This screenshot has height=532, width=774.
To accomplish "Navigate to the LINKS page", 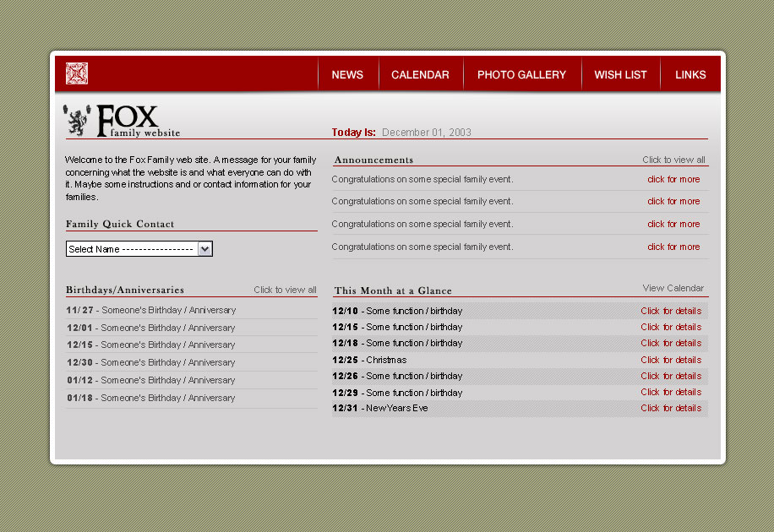I will pos(690,75).
